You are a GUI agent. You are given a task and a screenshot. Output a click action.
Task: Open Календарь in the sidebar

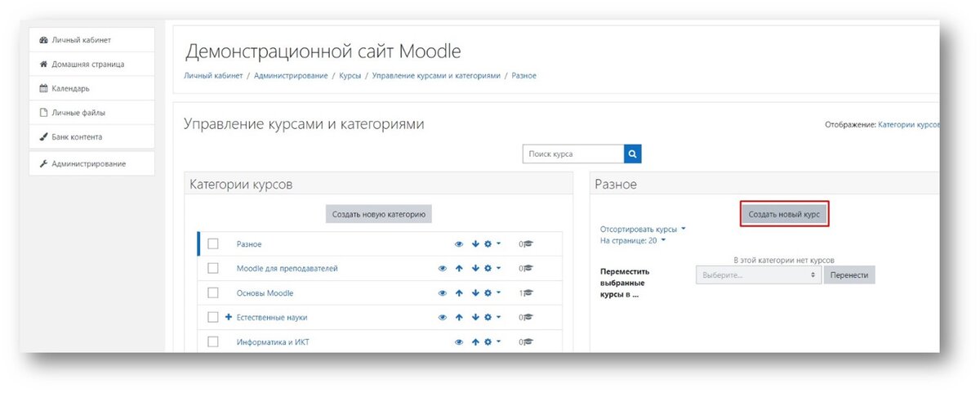coord(91,88)
